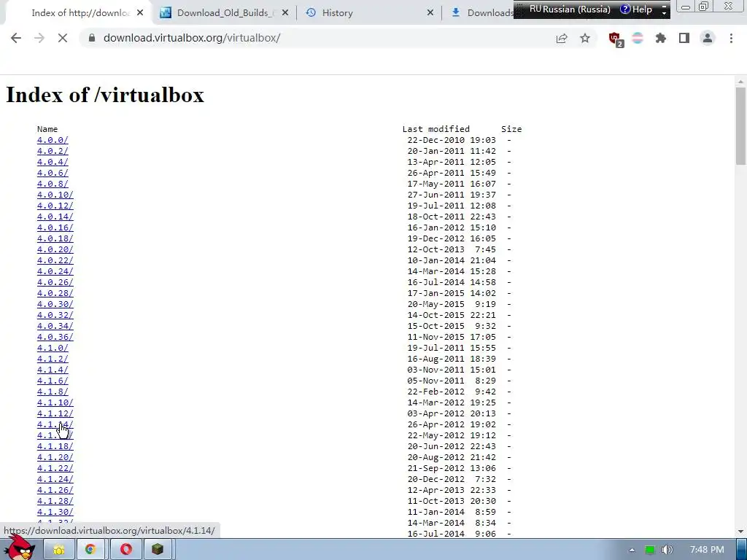
Task: Open Minecraft block icon on the taskbar
Action: coord(158,550)
